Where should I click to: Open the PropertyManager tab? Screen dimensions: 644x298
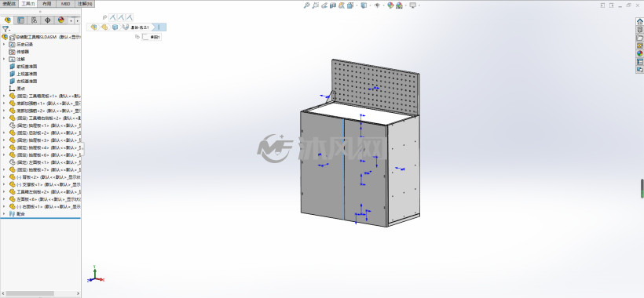coord(20,20)
